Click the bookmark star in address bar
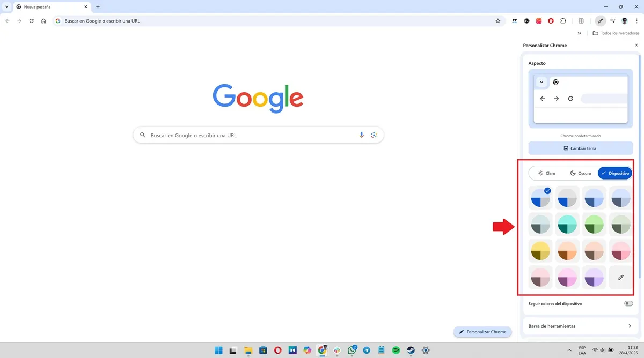The width and height of the screenshot is (644, 358). pos(497,21)
